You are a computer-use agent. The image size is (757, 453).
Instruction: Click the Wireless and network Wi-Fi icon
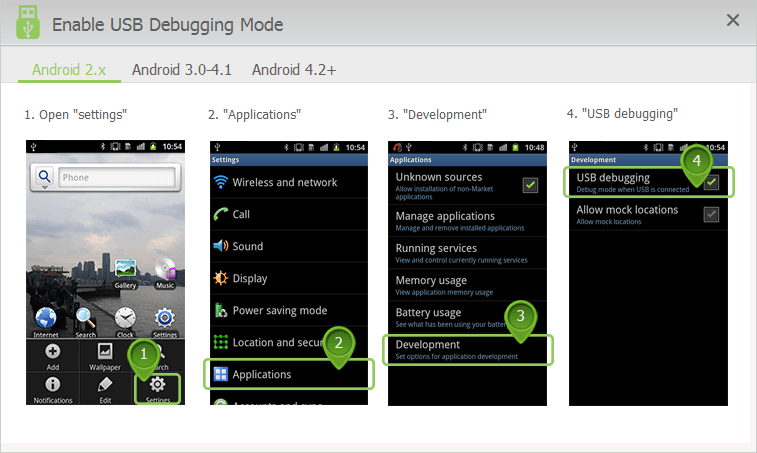[x=221, y=182]
